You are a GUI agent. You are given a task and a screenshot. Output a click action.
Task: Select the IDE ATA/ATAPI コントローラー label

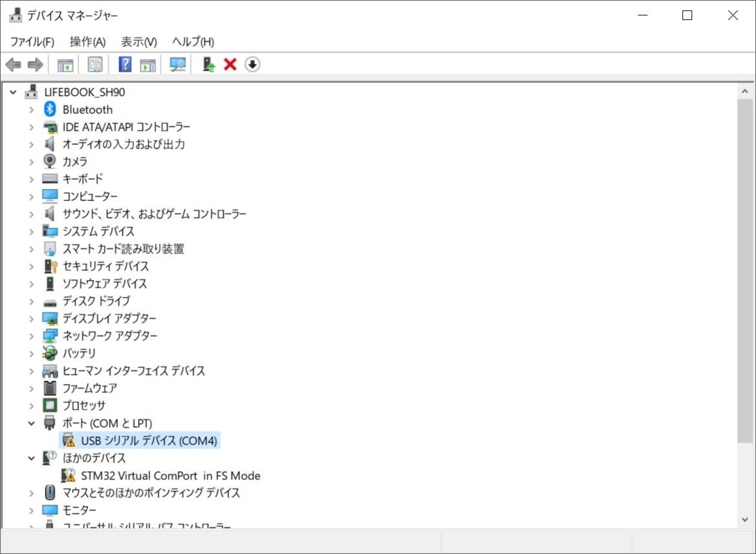point(126,127)
